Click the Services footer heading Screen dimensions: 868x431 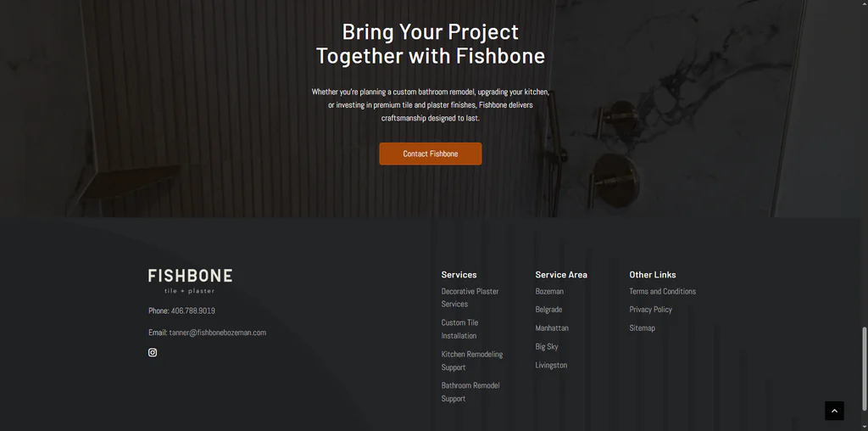point(459,275)
